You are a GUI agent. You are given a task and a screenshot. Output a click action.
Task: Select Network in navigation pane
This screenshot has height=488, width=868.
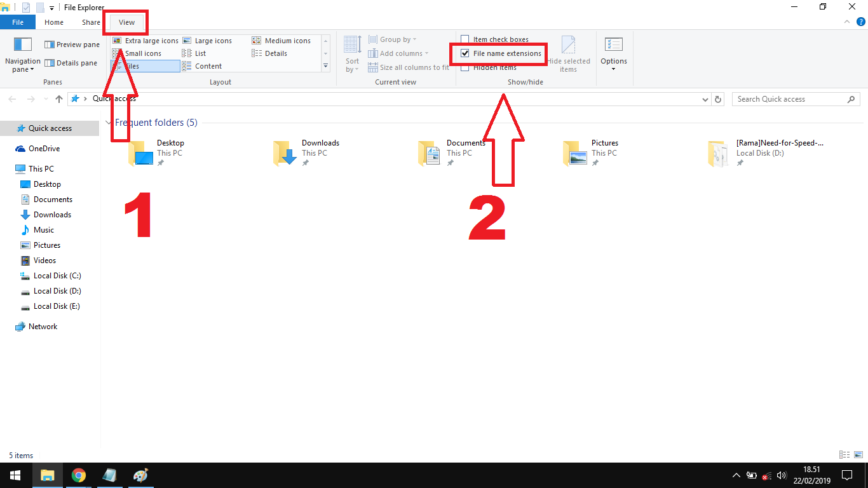(43, 327)
